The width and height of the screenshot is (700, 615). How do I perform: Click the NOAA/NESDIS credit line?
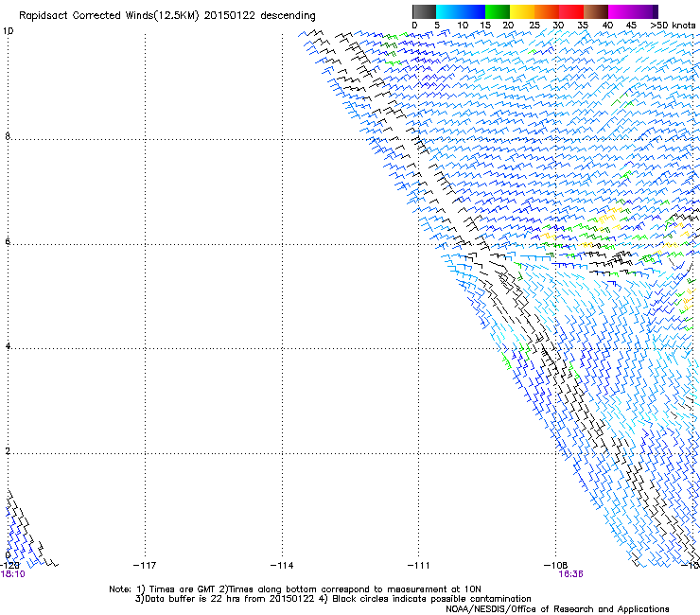557,609
